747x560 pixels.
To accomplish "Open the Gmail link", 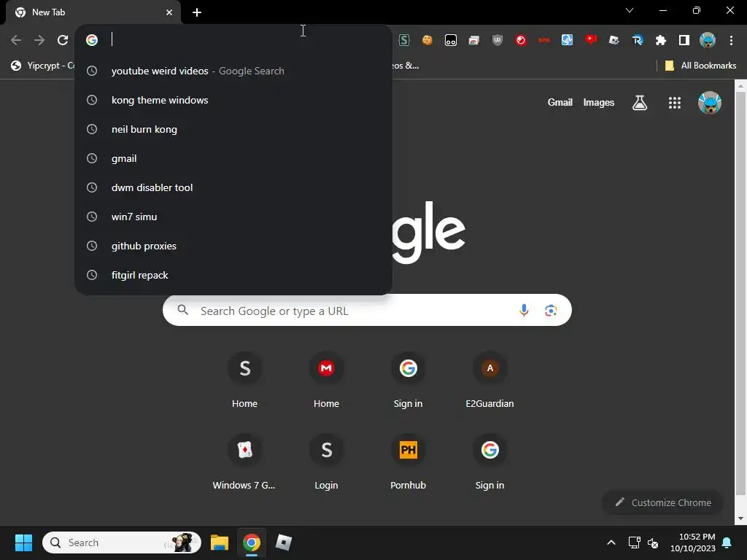I will click(x=560, y=102).
